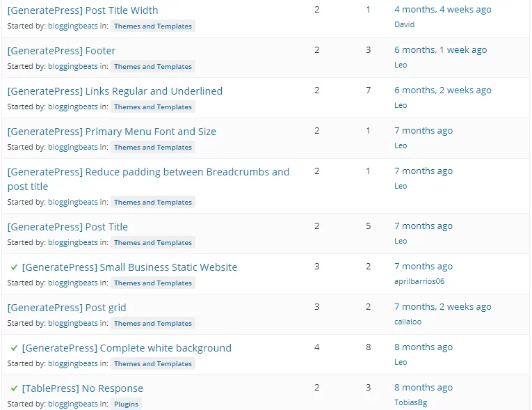Click '7 months ago' in Small Business Static Website row
The width and height of the screenshot is (532, 410).
(x=424, y=267)
